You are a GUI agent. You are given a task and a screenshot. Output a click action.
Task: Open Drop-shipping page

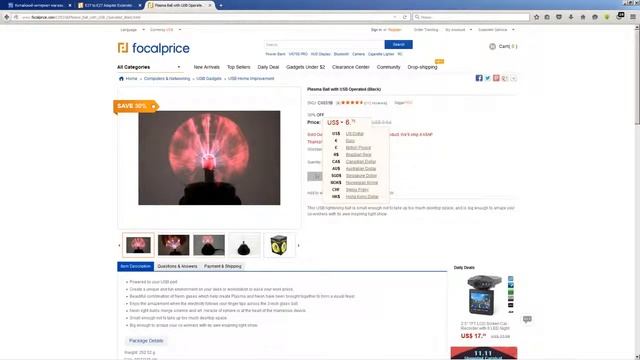(422, 67)
